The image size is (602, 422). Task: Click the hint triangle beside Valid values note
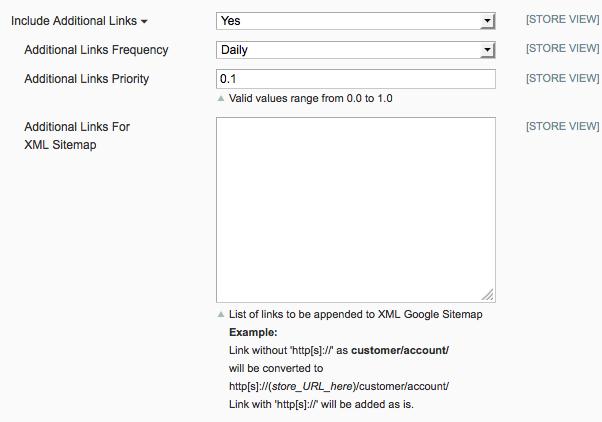tap(221, 98)
